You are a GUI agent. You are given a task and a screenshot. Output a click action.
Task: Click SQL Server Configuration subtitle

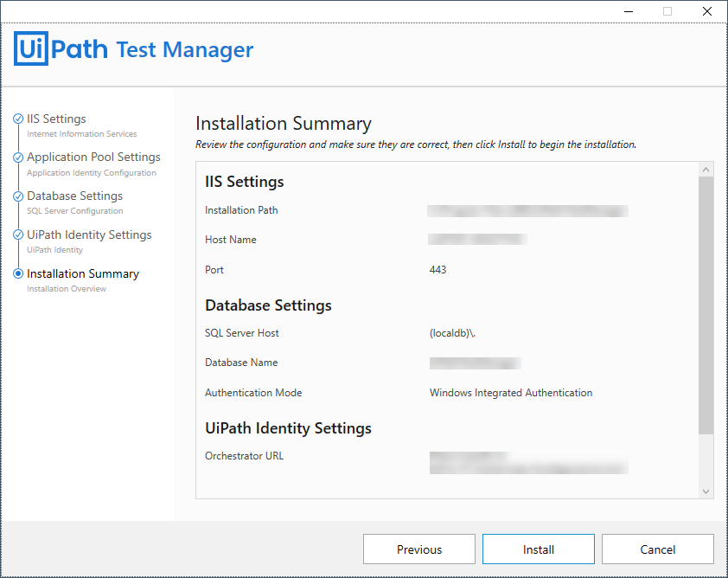[x=74, y=211]
